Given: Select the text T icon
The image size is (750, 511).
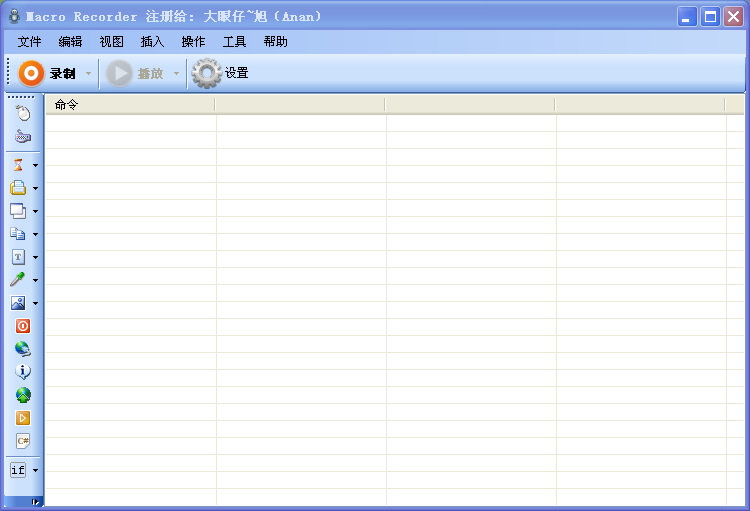Looking at the screenshot, I should (x=18, y=257).
